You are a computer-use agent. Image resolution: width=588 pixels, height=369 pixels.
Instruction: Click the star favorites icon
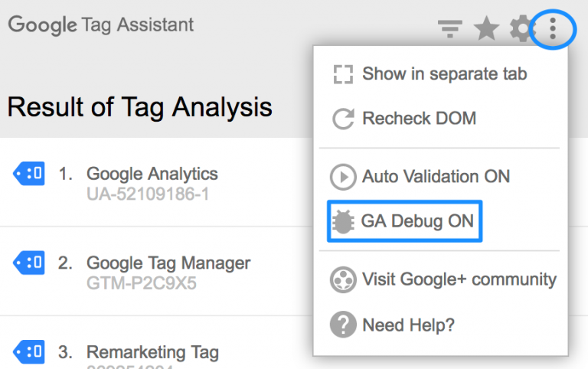pos(486,29)
